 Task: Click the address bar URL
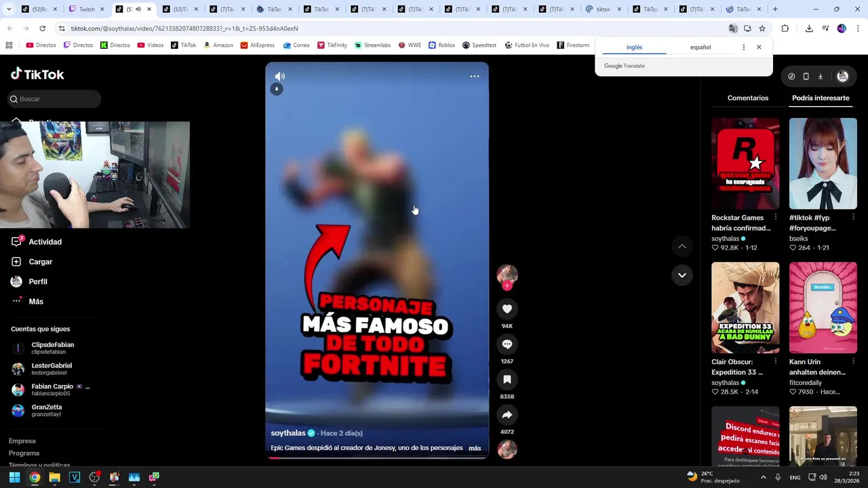[184, 28]
